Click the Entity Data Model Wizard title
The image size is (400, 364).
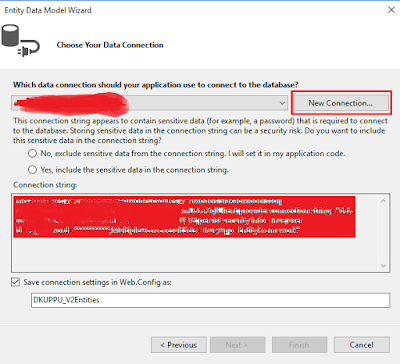point(48,10)
